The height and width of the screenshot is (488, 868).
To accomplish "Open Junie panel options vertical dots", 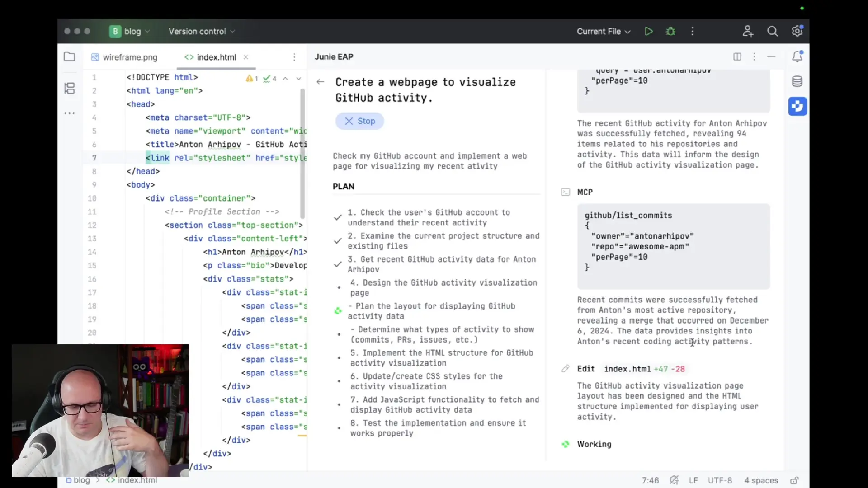I will click(x=754, y=56).
